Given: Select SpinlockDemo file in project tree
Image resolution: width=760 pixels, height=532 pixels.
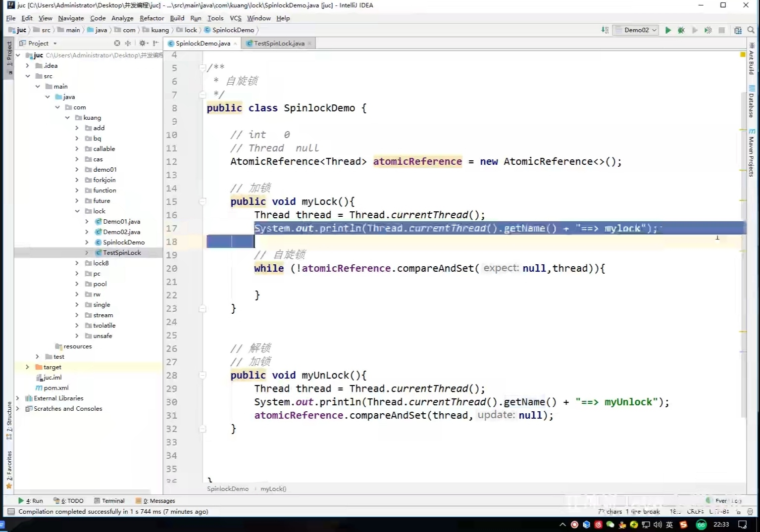Looking at the screenshot, I should click(x=124, y=242).
